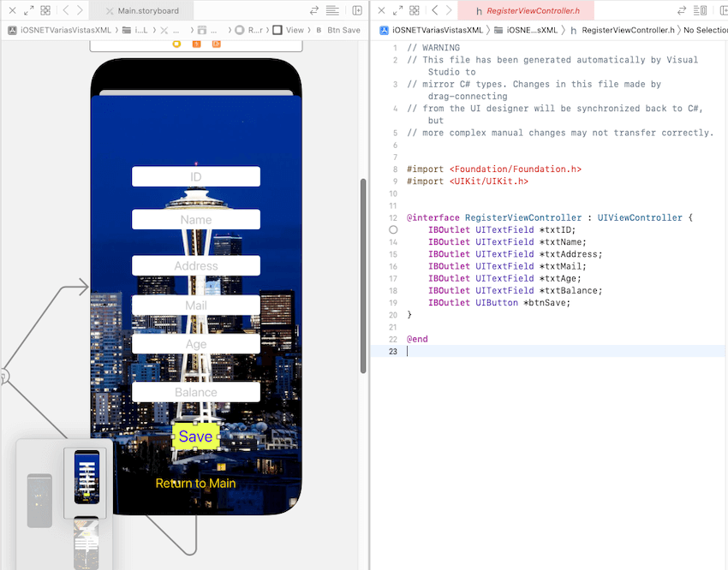Click the editor tab overview grid icon

(45, 9)
